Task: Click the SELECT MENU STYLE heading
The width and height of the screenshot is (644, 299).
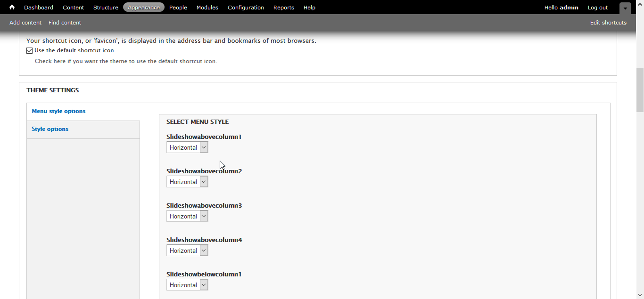Action: (x=198, y=121)
